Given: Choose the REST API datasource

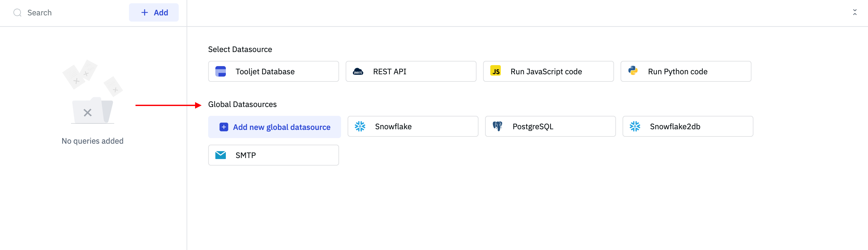Looking at the screenshot, I should 411,71.
